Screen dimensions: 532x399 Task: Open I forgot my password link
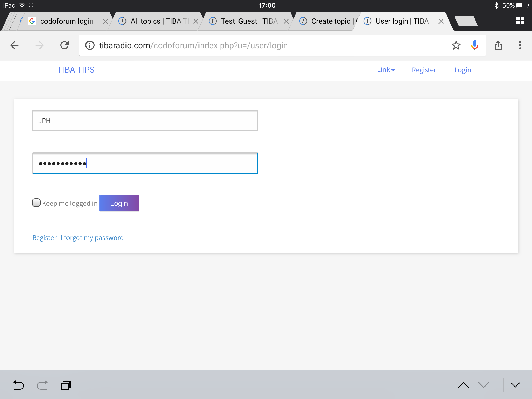(92, 238)
